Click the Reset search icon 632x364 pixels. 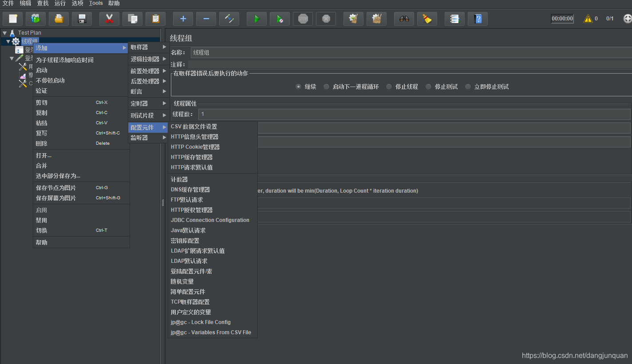427,19
